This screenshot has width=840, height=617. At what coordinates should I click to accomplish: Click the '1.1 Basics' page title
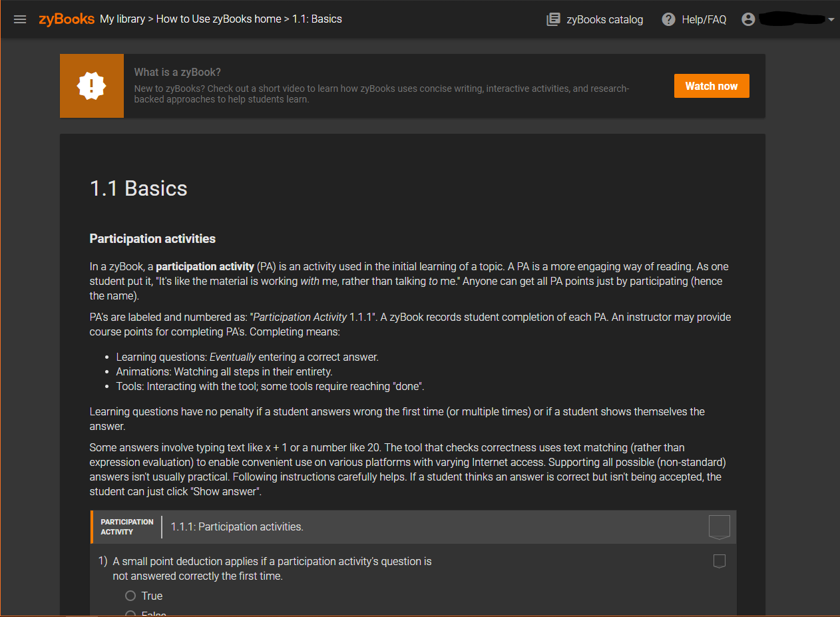click(138, 188)
